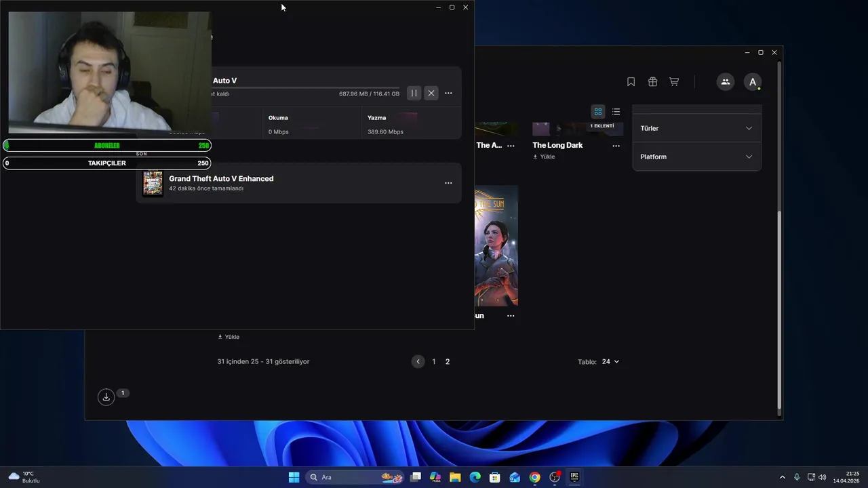The height and width of the screenshot is (488, 868).
Task: Click the taskbar search box Ara
Action: point(355,477)
